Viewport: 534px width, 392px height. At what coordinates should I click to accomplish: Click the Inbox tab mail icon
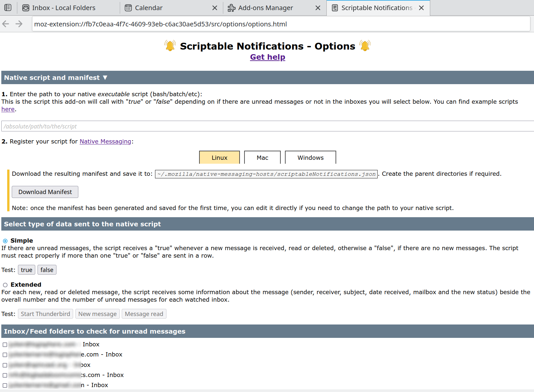[x=26, y=8]
